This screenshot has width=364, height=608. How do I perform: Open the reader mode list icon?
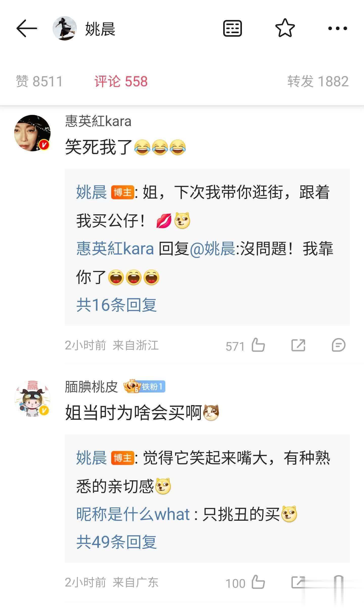coord(232,28)
